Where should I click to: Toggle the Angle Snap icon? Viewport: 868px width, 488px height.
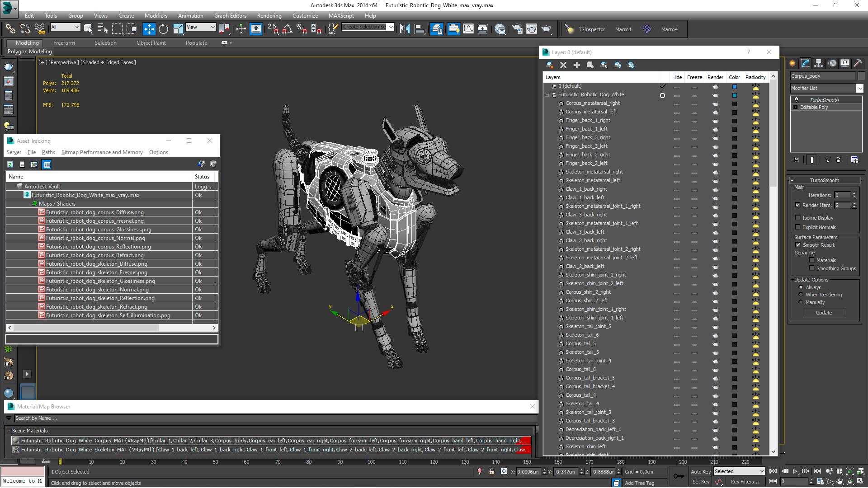click(x=287, y=29)
